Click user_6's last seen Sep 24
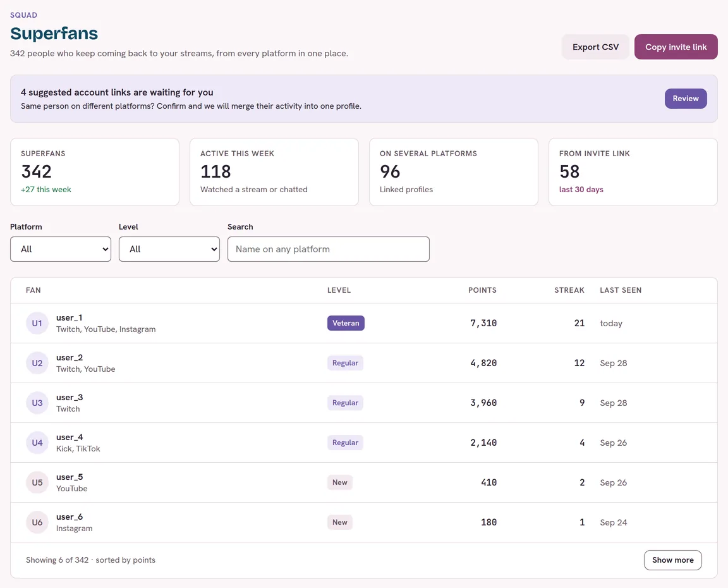 point(614,522)
